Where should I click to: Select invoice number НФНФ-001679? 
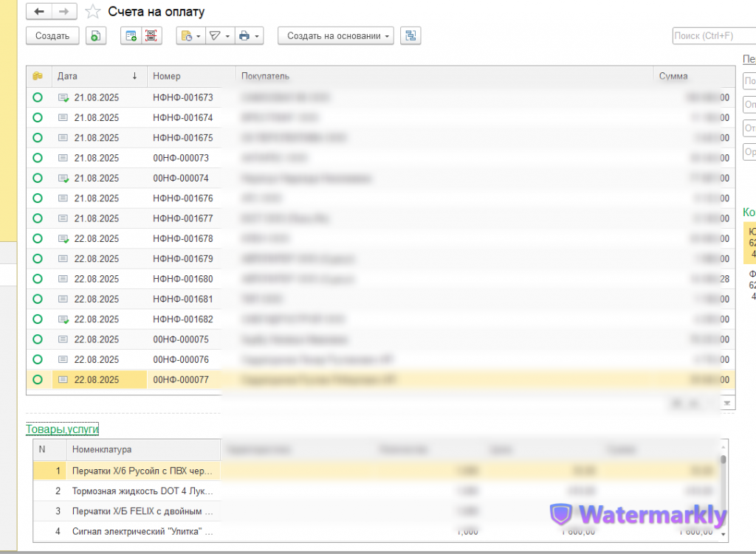[183, 259]
